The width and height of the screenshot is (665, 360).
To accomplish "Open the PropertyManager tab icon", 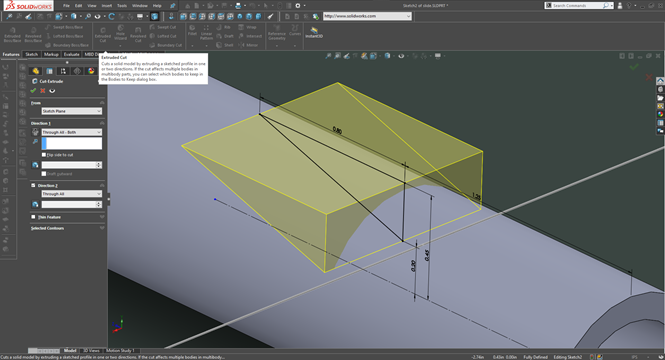I will pos(50,71).
